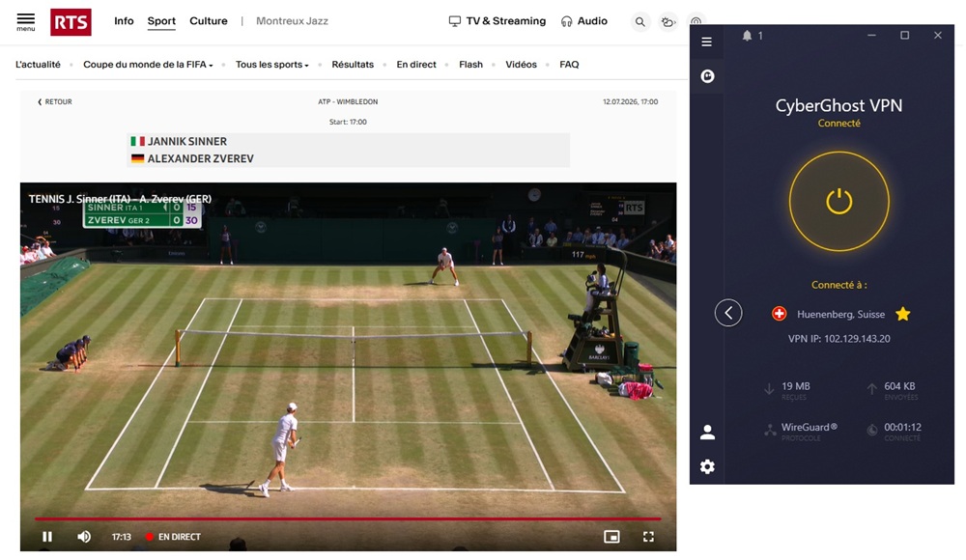Go back with RETOUR link
This screenshot has width=966, height=560.
55,101
